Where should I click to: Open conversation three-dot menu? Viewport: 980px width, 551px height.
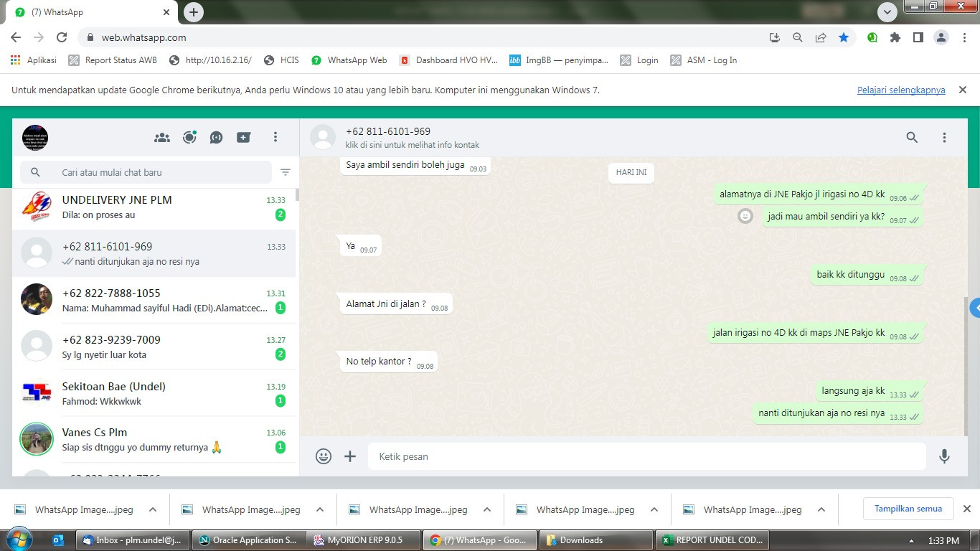(944, 137)
